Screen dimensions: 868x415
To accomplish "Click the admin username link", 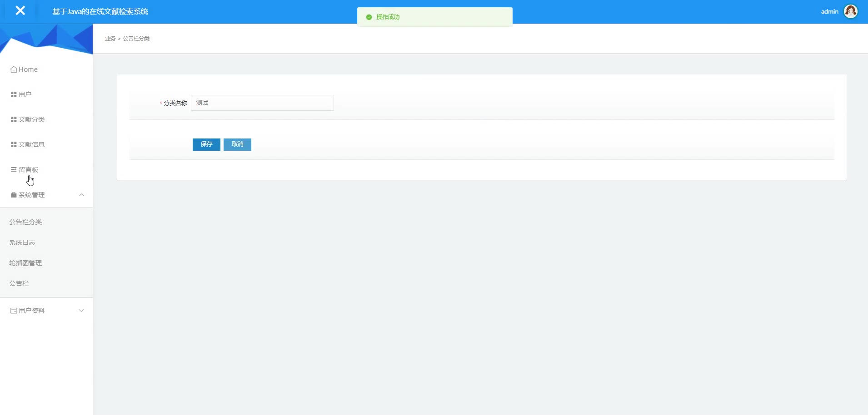I will 829,12.
